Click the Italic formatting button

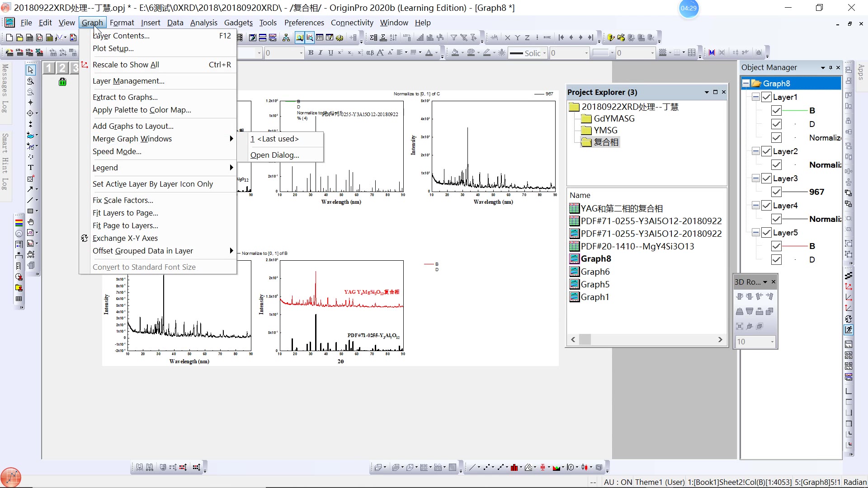coord(321,53)
